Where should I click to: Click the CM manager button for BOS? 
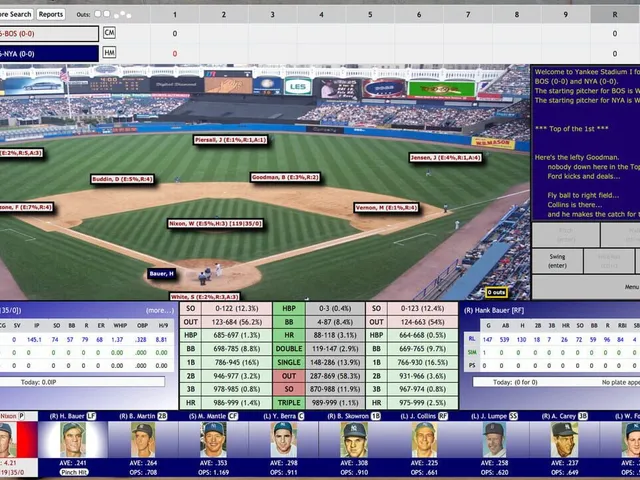tap(109, 33)
